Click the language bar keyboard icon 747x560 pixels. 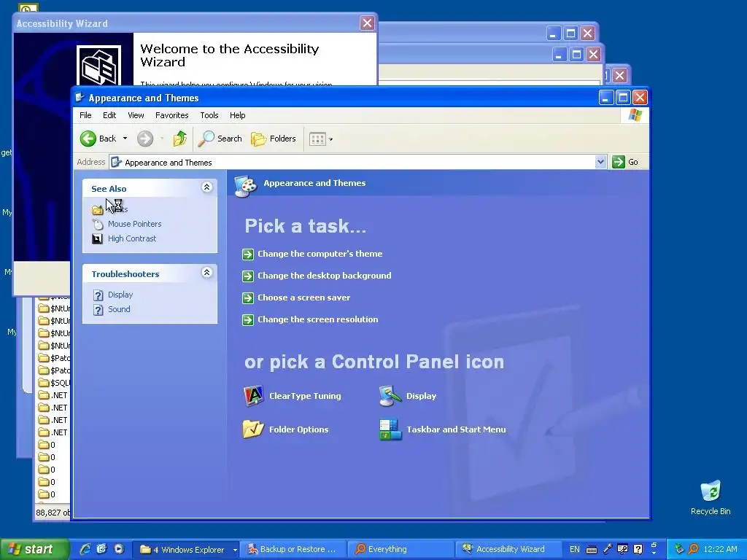[x=591, y=550]
